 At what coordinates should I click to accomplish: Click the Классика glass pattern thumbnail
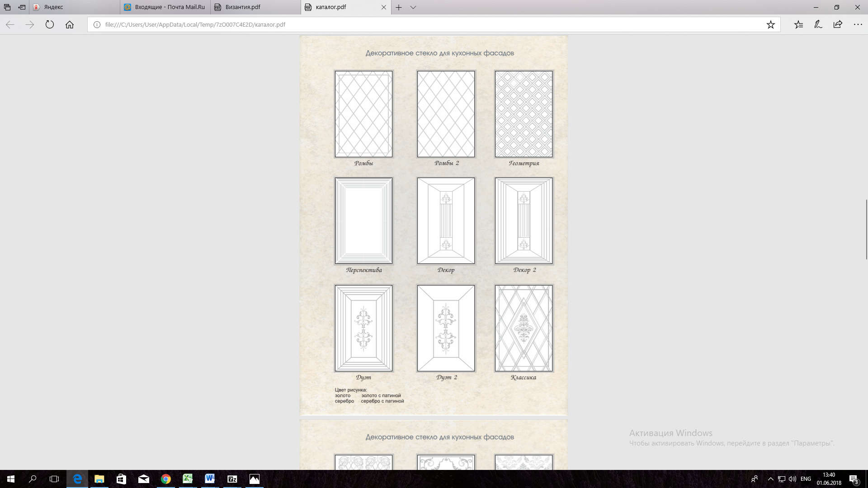tap(524, 328)
